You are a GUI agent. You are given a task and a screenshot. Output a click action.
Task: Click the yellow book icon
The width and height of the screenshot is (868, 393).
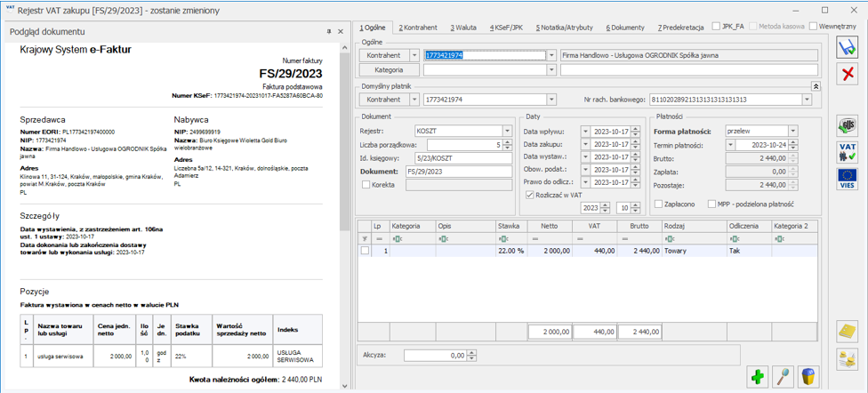coord(847,331)
